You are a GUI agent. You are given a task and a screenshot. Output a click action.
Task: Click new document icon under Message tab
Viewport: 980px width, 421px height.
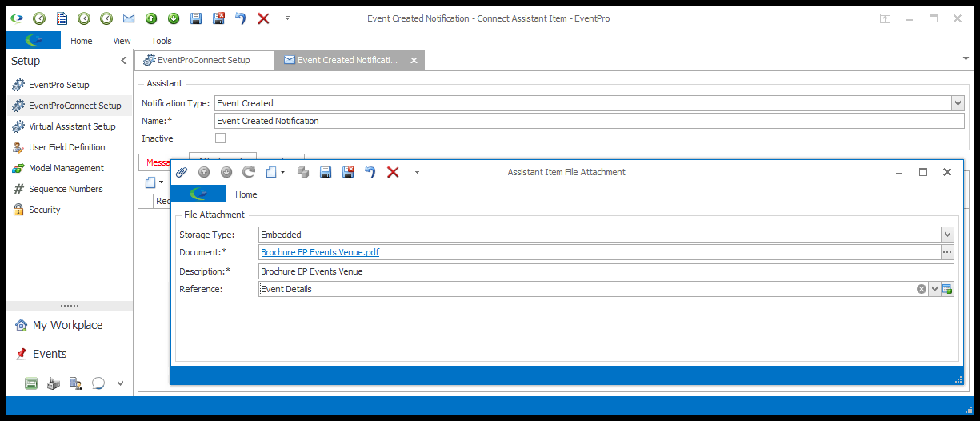pyautogui.click(x=150, y=183)
